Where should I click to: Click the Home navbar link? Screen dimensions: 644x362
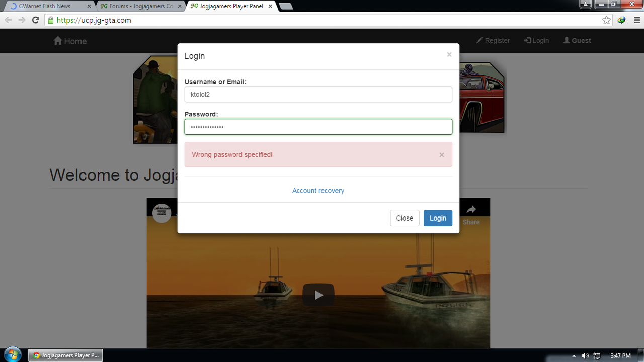tap(70, 41)
